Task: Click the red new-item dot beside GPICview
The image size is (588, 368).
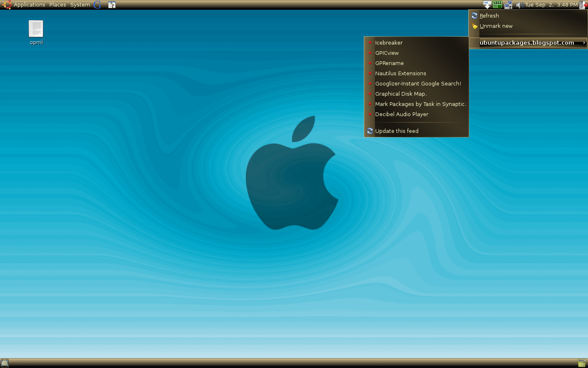Action: [370, 53]
